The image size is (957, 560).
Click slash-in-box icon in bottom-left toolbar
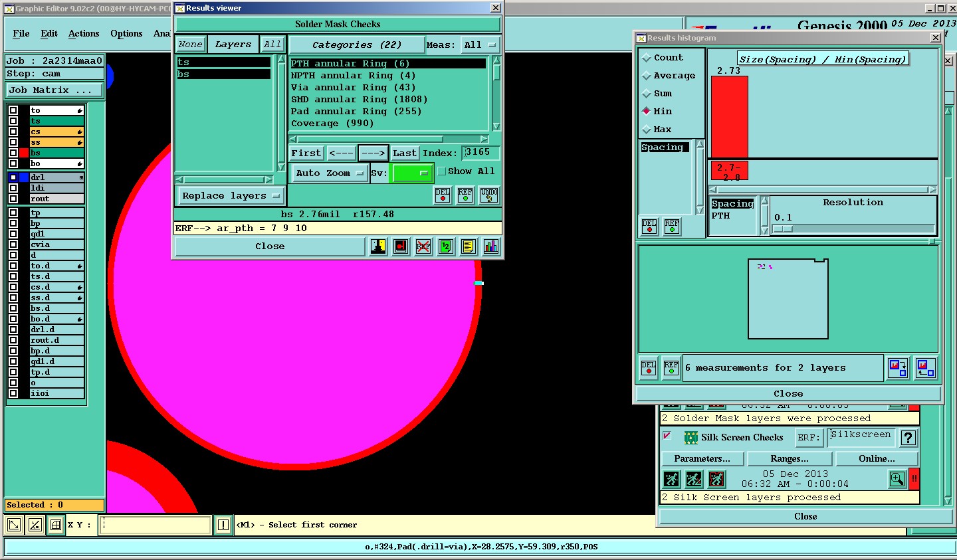(35, 525)
